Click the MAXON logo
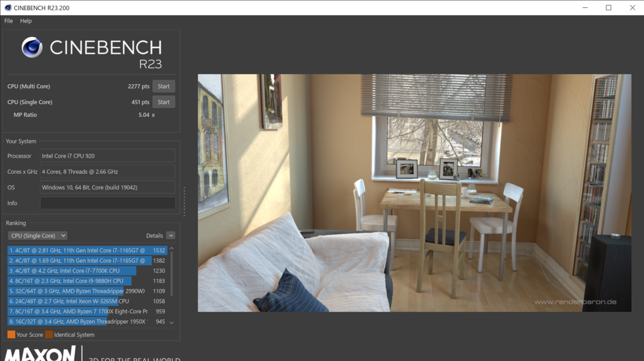 tap(41, 353)
